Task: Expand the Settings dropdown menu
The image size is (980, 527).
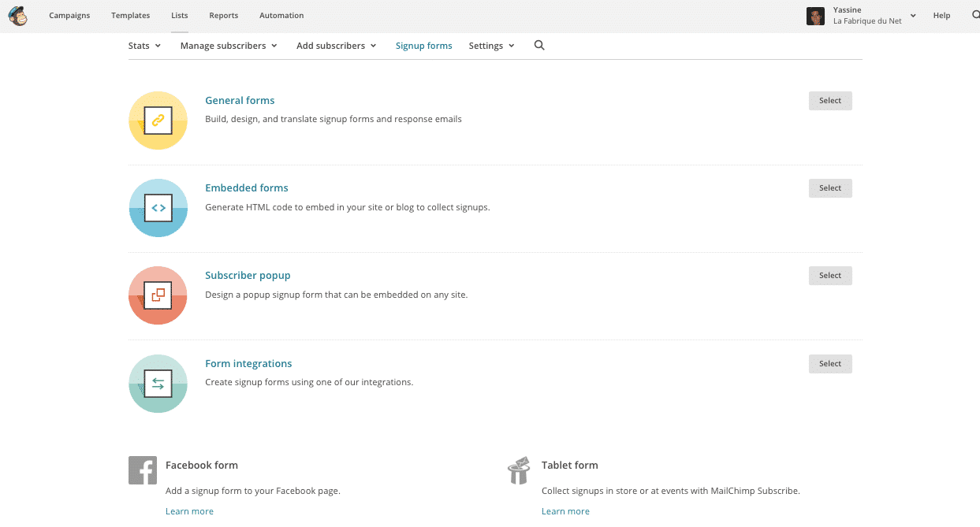Action: point(491,46)
